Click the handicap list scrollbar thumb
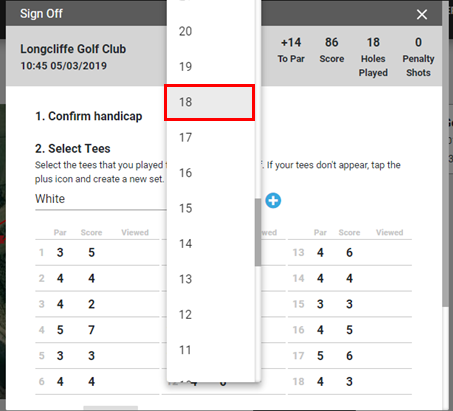453x411 pixels. (258, 232)
